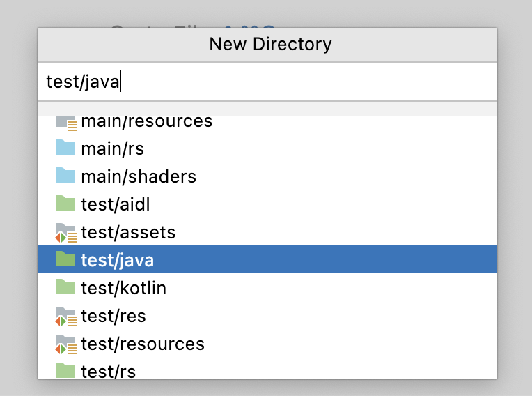
Task: Choose test/assets from suggestions
Action: point(128,232)
